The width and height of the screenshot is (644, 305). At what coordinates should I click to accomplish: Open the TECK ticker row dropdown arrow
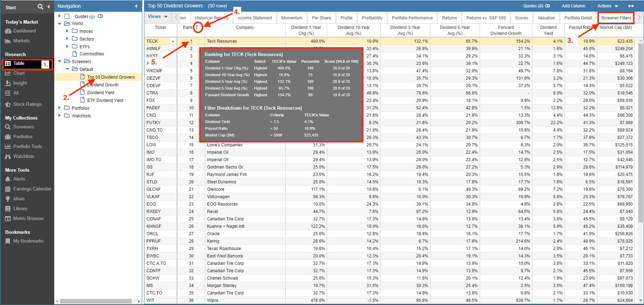point(173,41)
